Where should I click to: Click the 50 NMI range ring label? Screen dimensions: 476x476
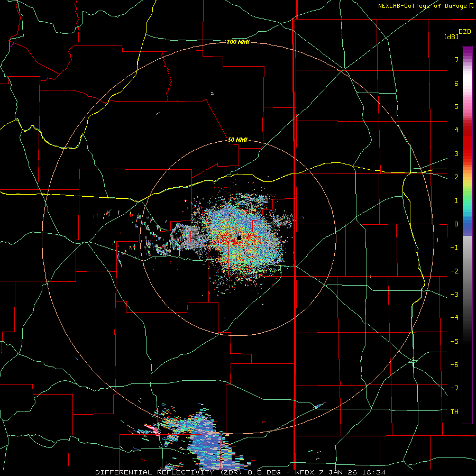pos(237,140)
